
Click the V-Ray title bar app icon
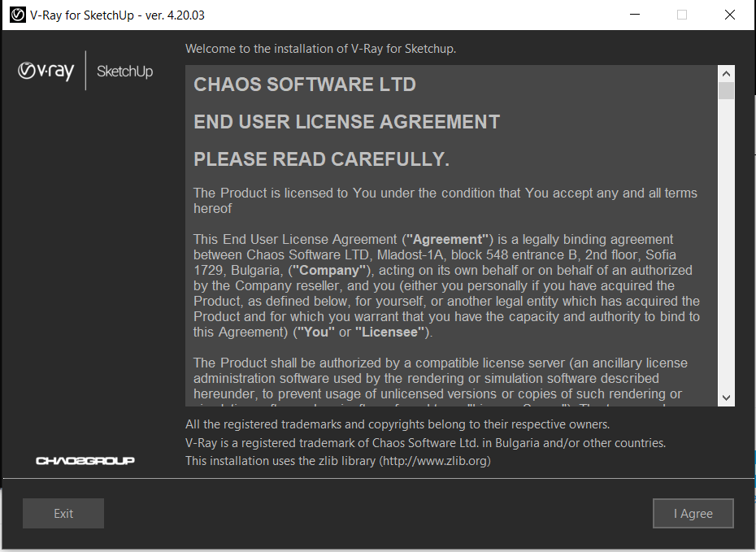pyautogui.click(x=18, y=15)
